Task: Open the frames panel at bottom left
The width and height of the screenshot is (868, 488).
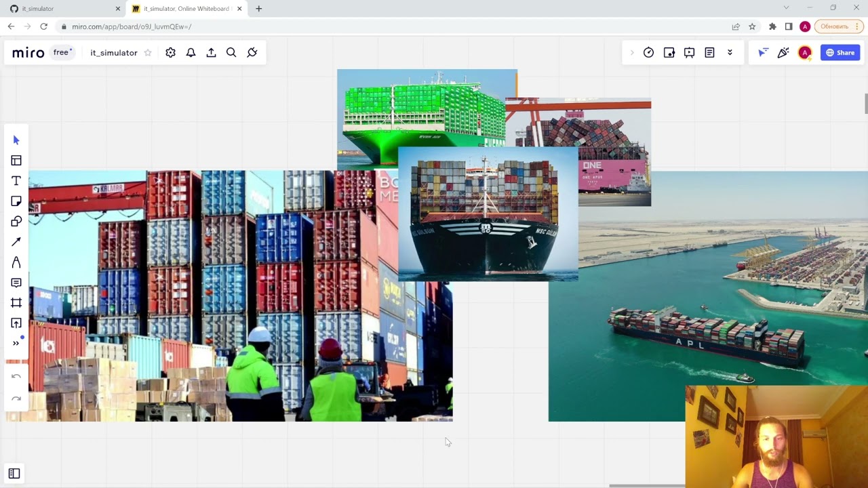Action: coord(14,474)
